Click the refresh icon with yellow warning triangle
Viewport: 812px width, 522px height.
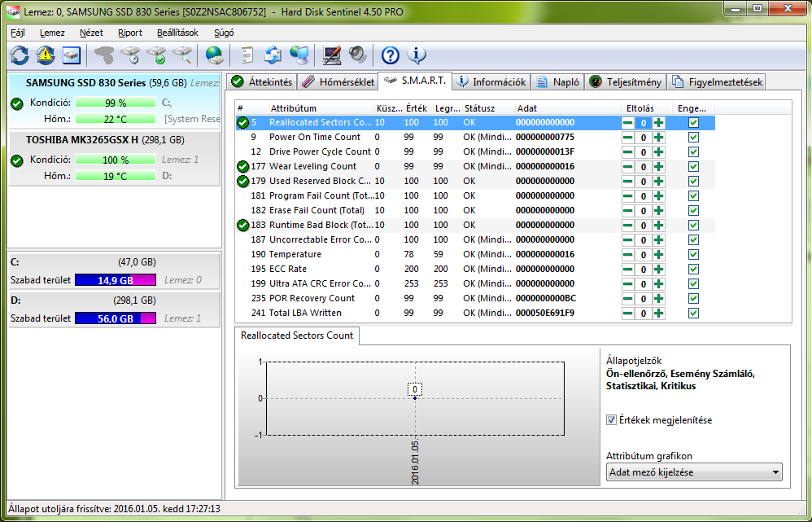[x=46, y=55]
